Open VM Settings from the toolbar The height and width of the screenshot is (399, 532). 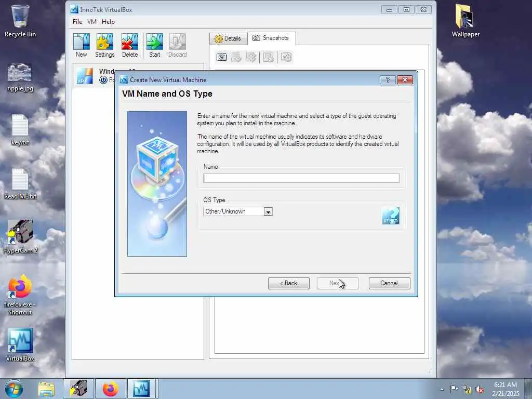coord(104,46)
